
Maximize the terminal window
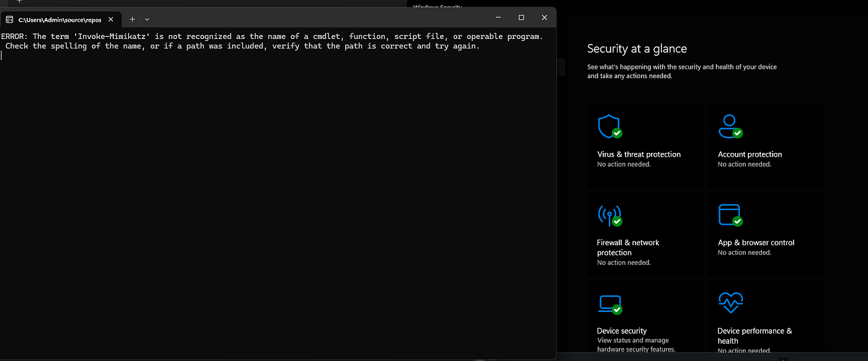click(521, 17)
